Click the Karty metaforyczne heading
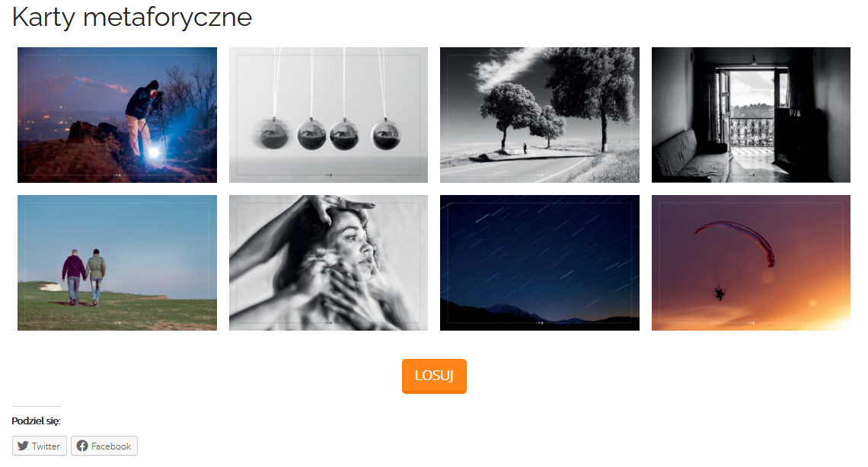 click(132, 18)
